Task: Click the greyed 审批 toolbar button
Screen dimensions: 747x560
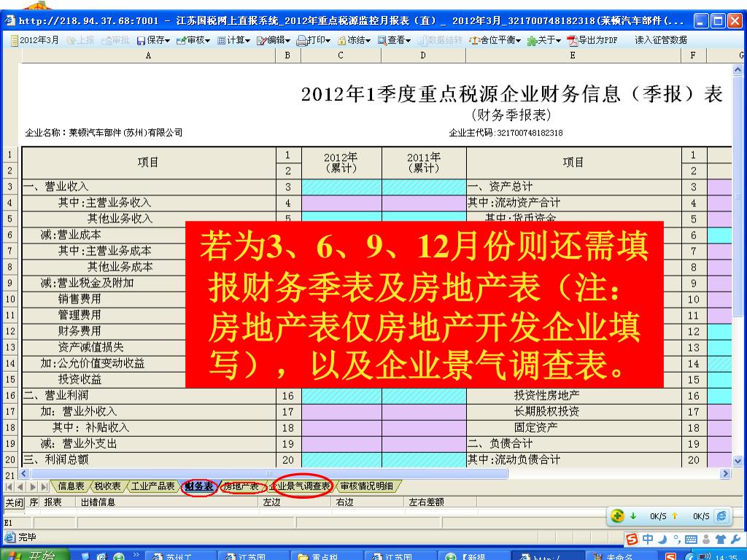Action: pos(115,40)
